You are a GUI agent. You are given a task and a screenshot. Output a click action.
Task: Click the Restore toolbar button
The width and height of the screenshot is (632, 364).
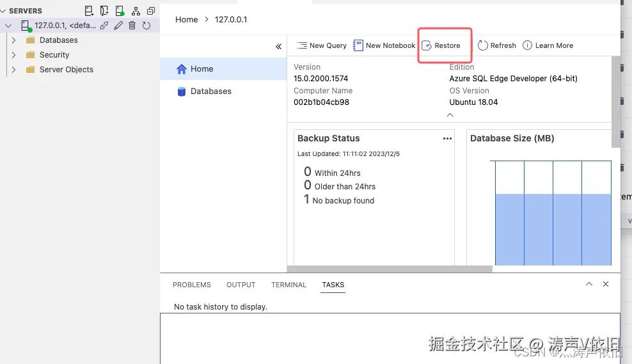click(x=441, y=45)
